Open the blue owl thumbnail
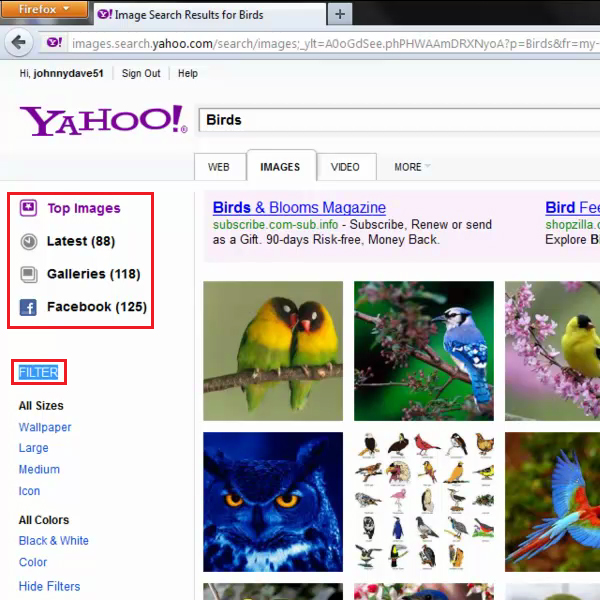600x600 pixels. click(273, 502)
